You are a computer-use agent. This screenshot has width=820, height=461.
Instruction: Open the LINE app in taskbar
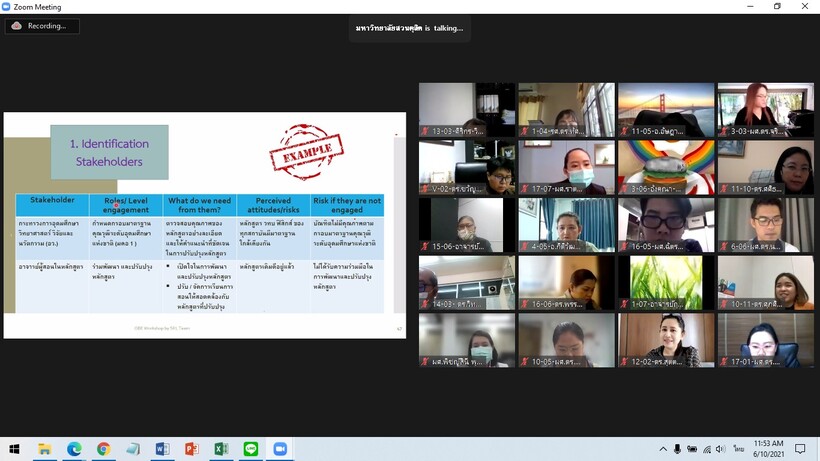pyautogui.click(x=250, y=449)
